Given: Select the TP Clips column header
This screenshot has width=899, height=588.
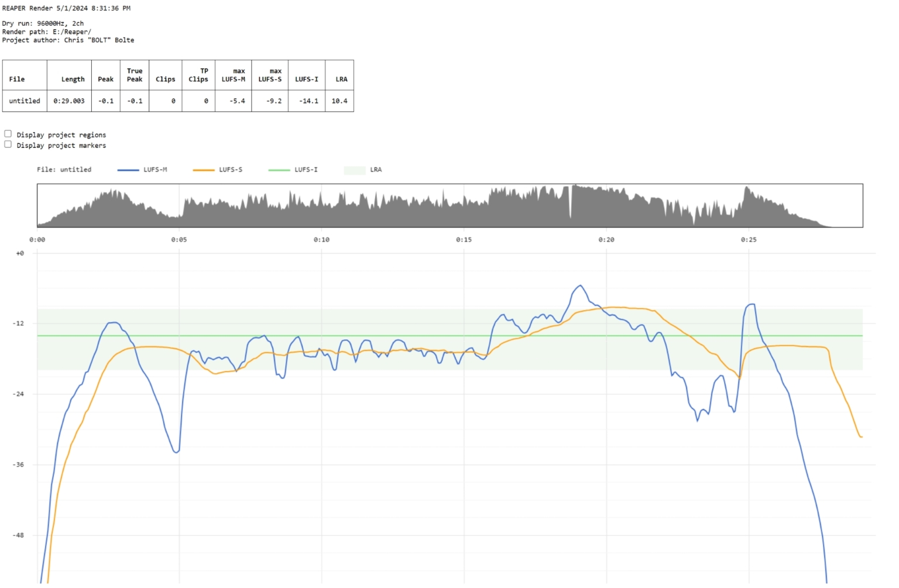Looking at the screenshot, I should [x=198, y=75].
